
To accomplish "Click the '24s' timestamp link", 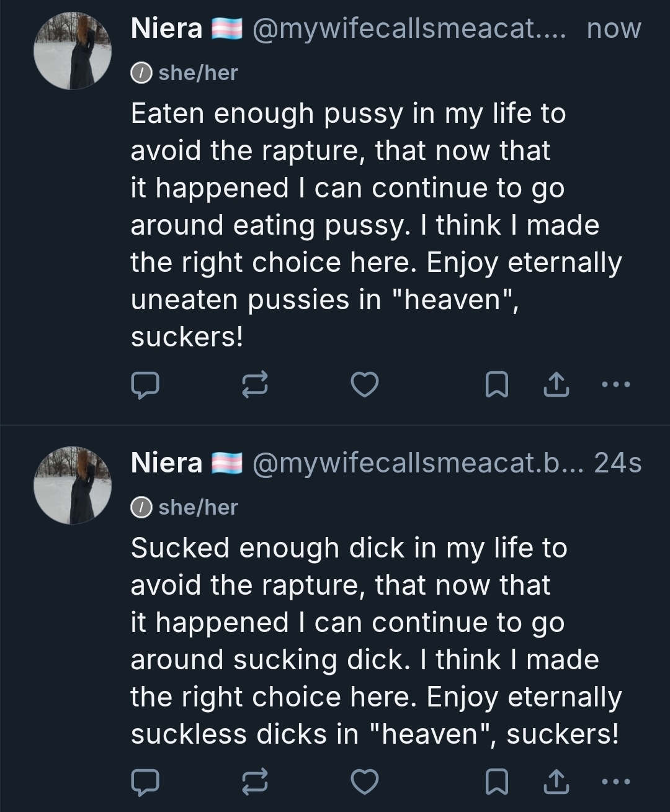I will (617, 463).
